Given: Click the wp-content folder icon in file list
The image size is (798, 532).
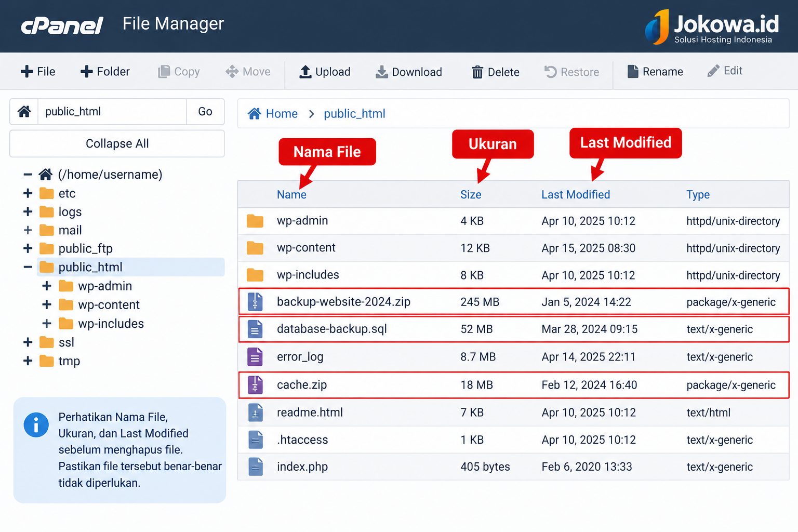Looking at the screenshot, I should pyautogui.click(x=255, y=248).
